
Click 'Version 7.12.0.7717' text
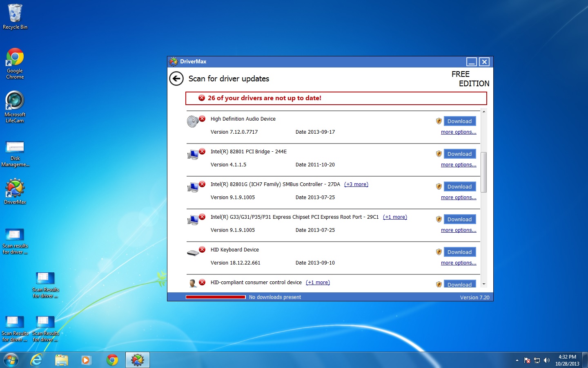234,132
